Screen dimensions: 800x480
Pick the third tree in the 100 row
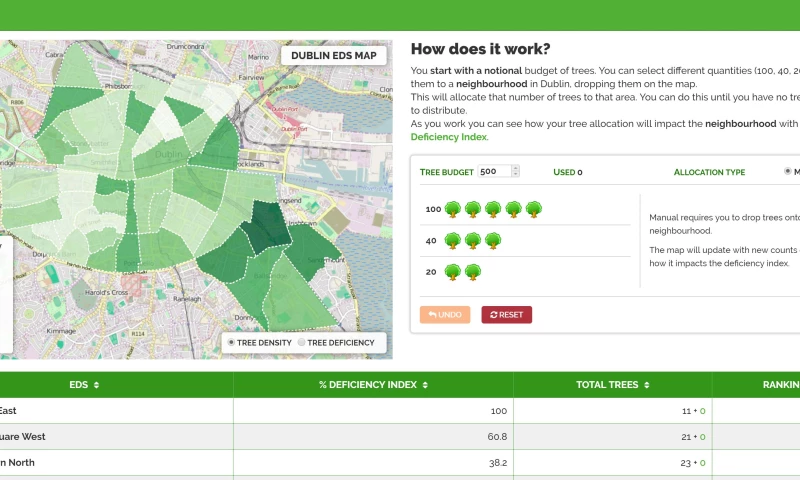(493, 210)
